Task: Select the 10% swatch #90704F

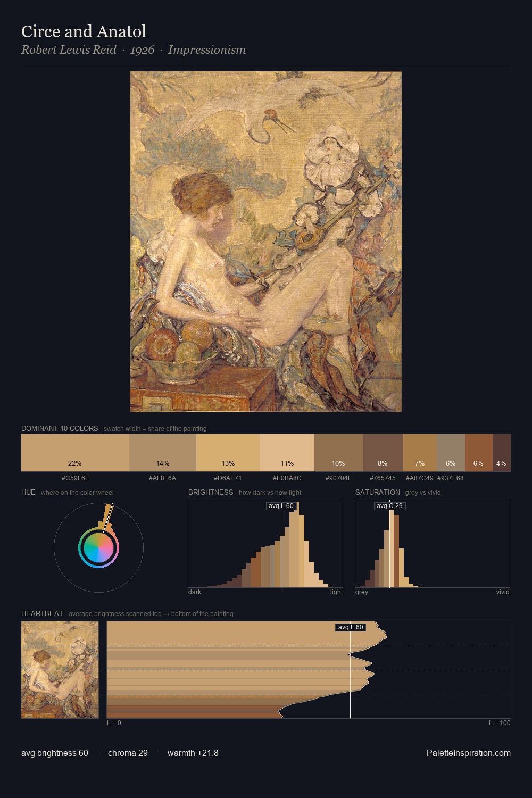Action: 338,453
